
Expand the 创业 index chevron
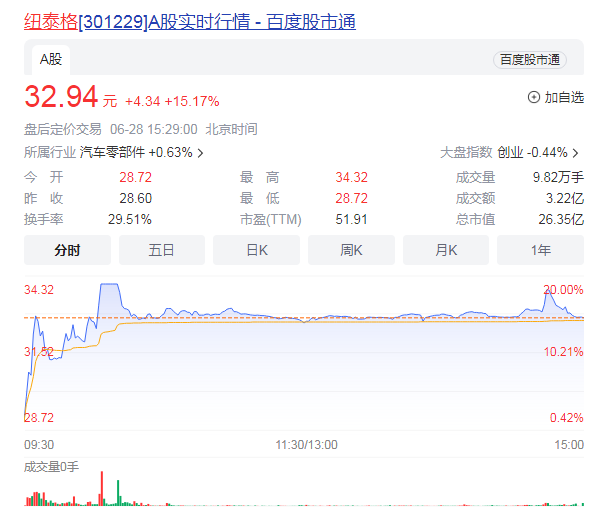(x=576, y=153)
